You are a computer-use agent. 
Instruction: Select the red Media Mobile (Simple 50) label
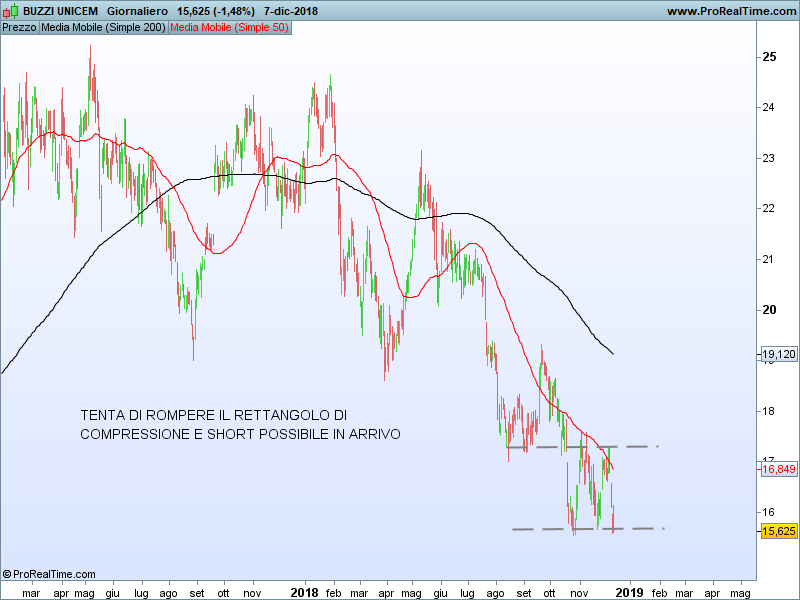click(x=230, y=28)
